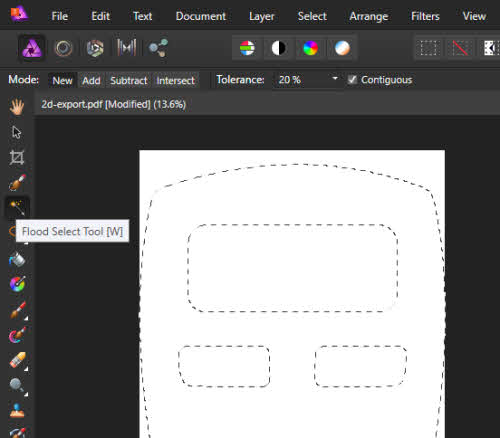The width and height of the screenshot is (500, 438).
Task: Select the Move tool arrow
Action: pos(17,132)
